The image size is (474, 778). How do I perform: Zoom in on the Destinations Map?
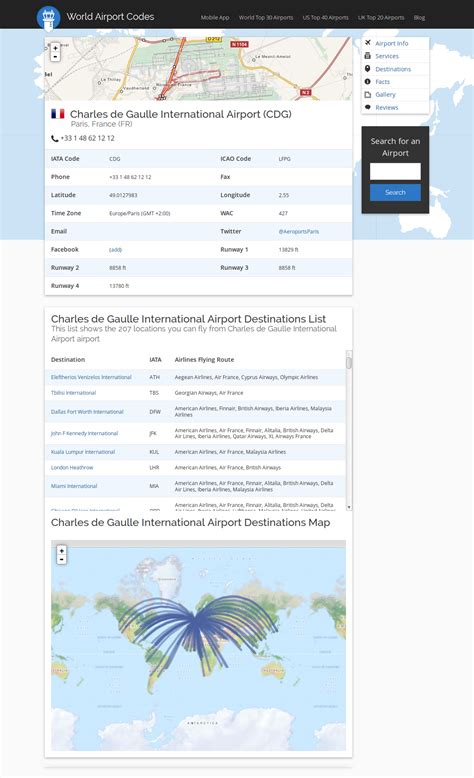click(62, 550)
